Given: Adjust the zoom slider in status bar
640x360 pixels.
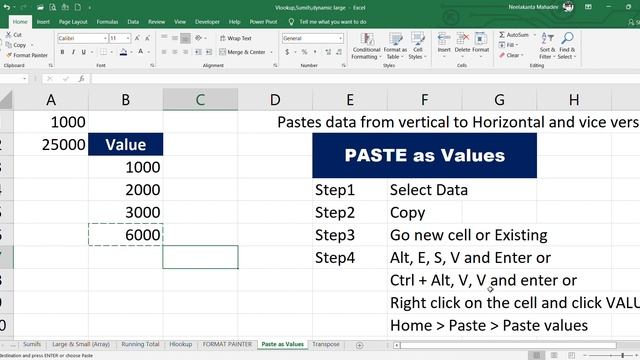Looking at the screenshot, I should (622, 356).
